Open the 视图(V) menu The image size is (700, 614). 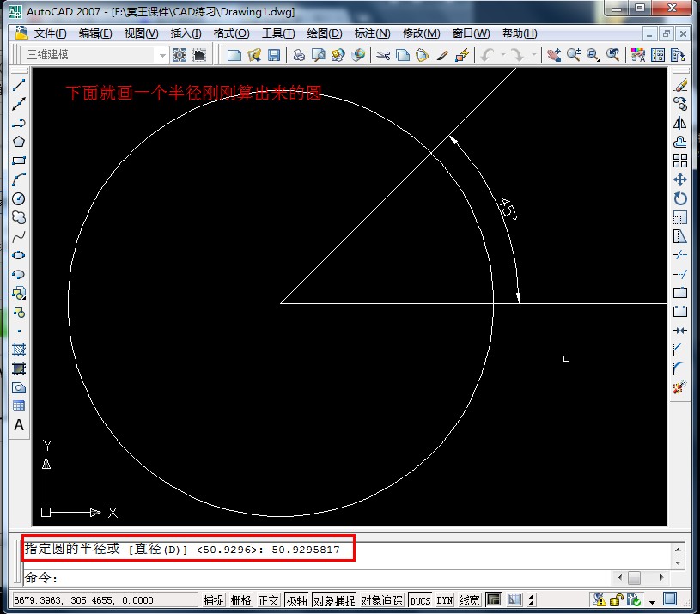[x=141, y=33]
